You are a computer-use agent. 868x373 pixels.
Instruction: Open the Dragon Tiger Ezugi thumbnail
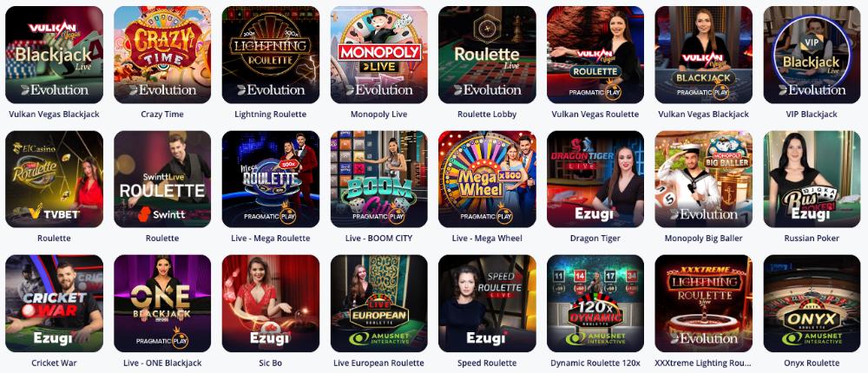[x=595, y=180]
